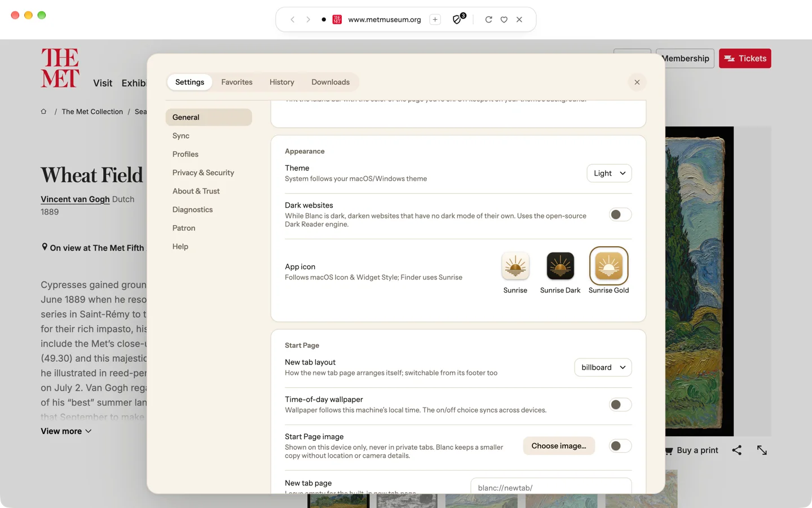Open a new tab with plus icon
Screen dimensions: 812x508
tap(435, 20)
